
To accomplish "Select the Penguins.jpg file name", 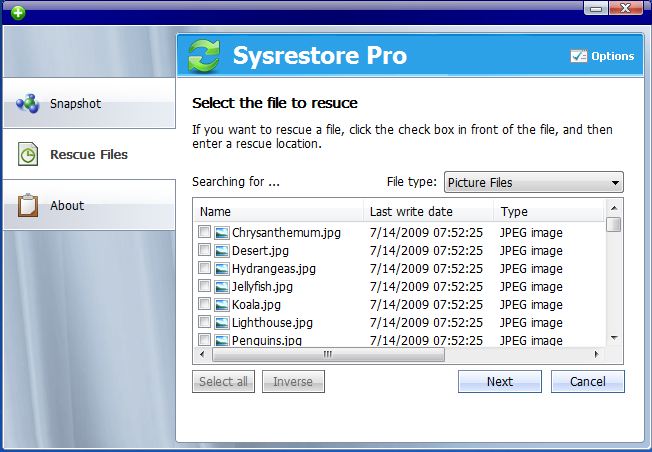I will (x=267, y=341).
